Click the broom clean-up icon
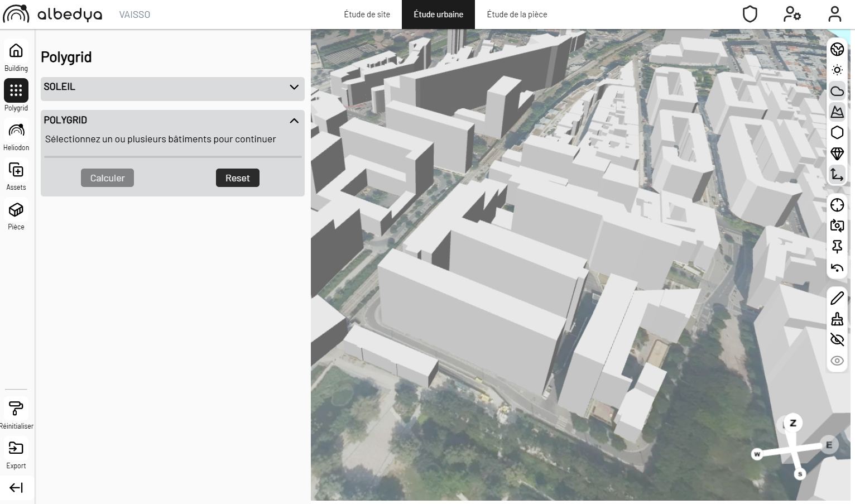 (837, 319)
